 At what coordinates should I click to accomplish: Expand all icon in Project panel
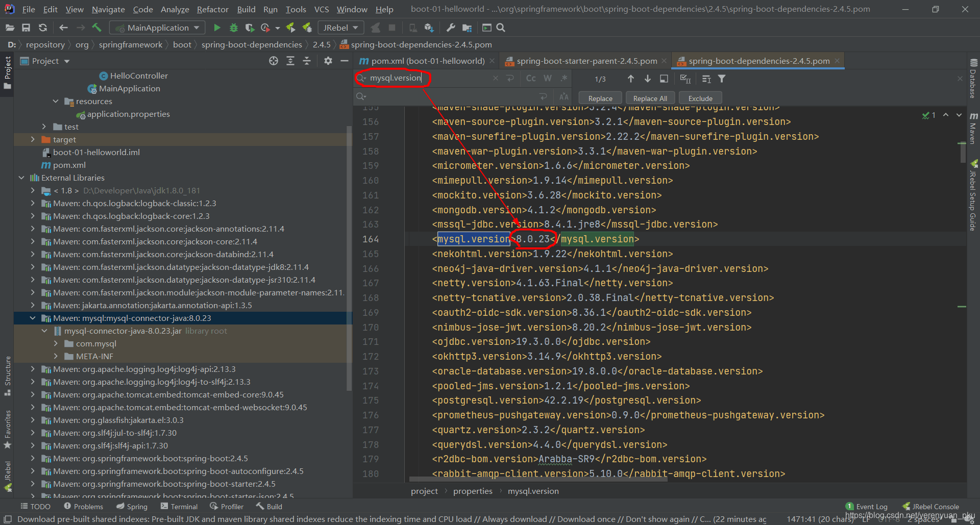tap(290, 61)
